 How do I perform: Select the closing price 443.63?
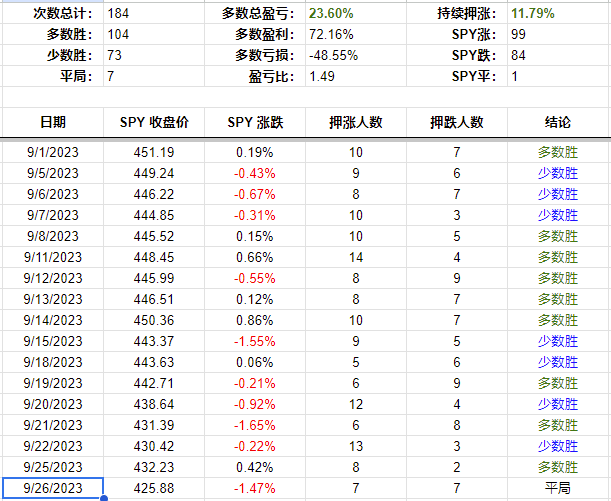point(154,363)
